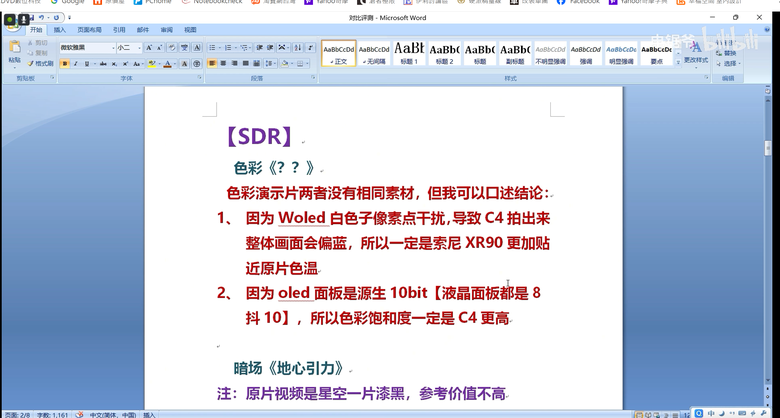Open the Change Case (Aa) menu
Screen dimensions: 780x418
click(x=138, y=64)
